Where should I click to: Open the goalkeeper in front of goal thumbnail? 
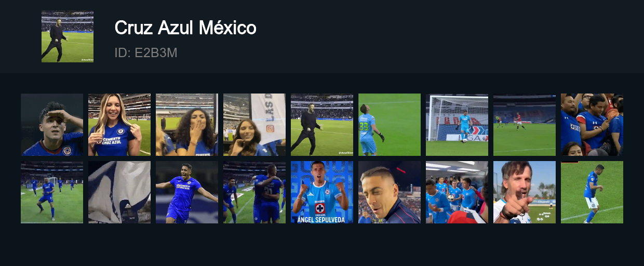(x=457, y=125)
